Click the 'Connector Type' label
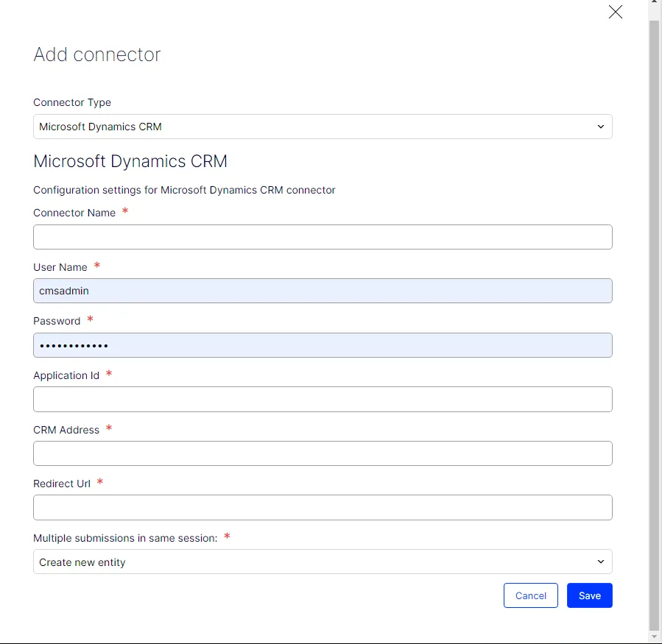 tap(72, 102)
